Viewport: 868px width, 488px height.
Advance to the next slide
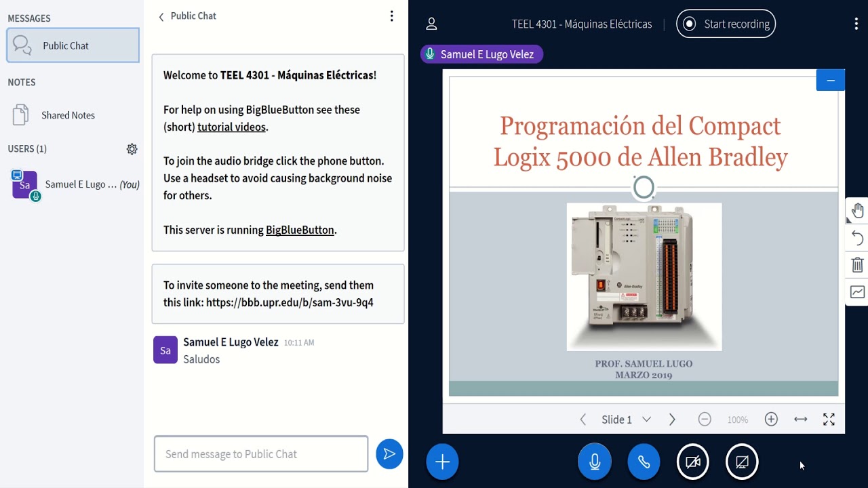[x=672, y=420]
